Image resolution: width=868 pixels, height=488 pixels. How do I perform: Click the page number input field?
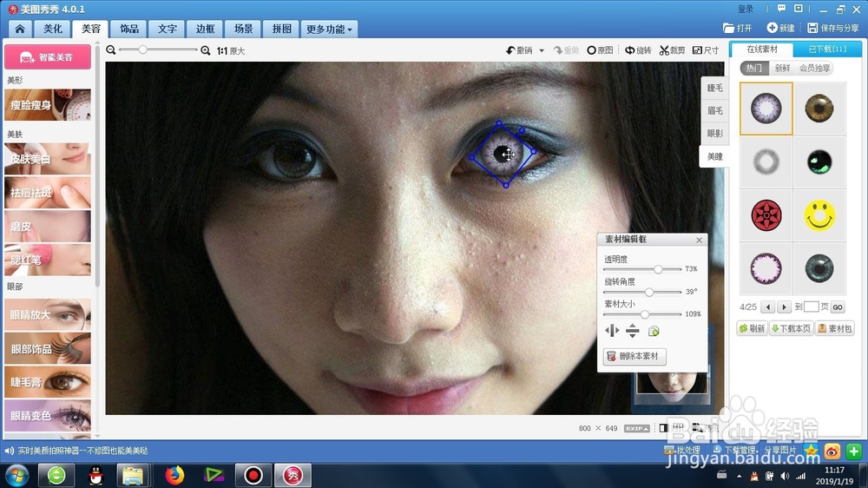(811, 307)
